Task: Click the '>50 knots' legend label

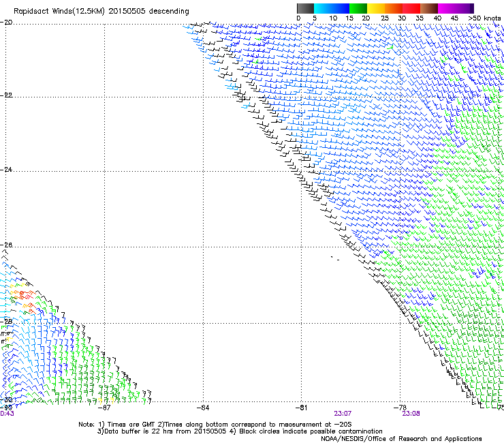Action: point(484,18)
